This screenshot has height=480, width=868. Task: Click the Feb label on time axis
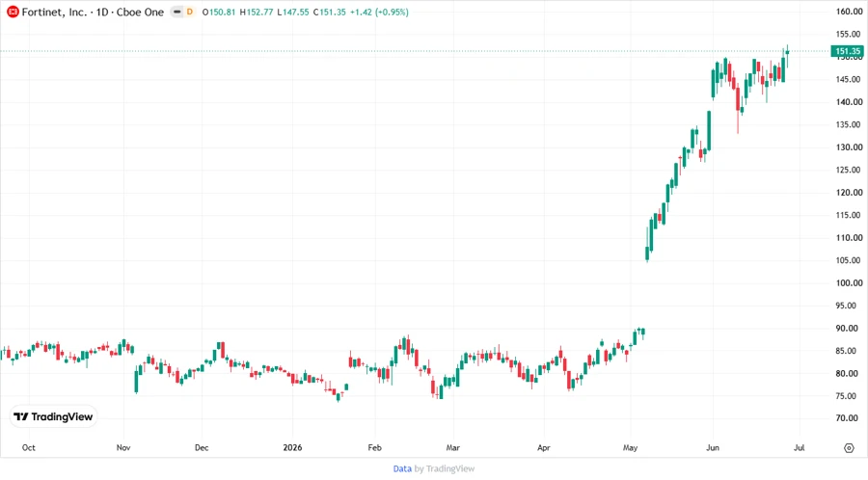click(375, 448)
